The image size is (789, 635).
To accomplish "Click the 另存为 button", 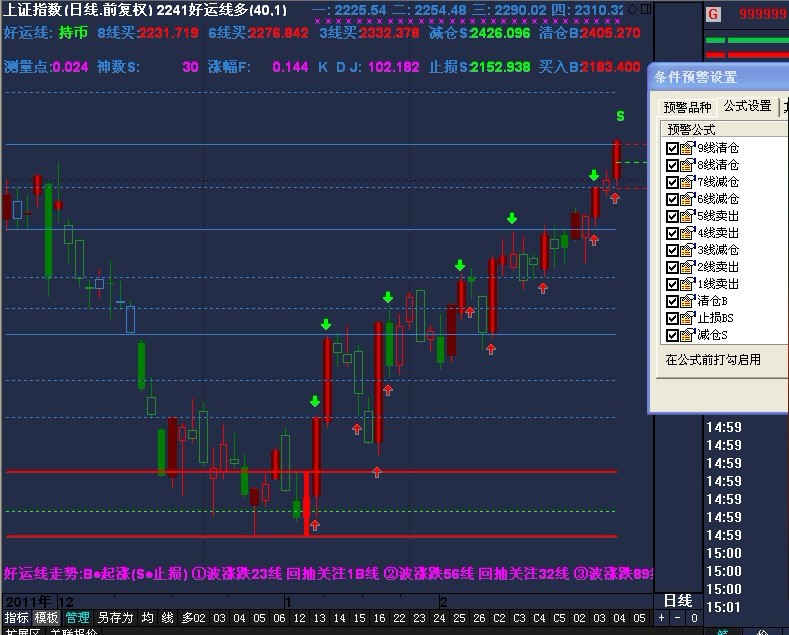I will click(114, 618).
